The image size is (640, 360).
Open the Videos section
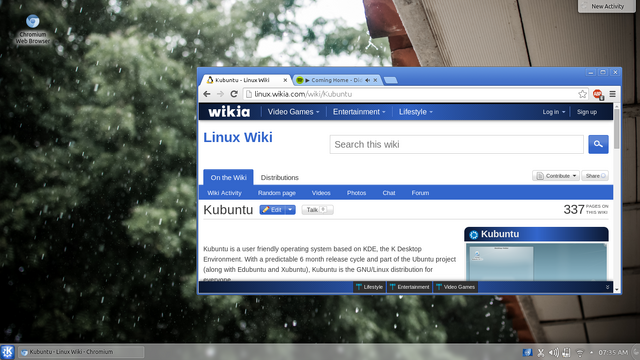[321, 193]
